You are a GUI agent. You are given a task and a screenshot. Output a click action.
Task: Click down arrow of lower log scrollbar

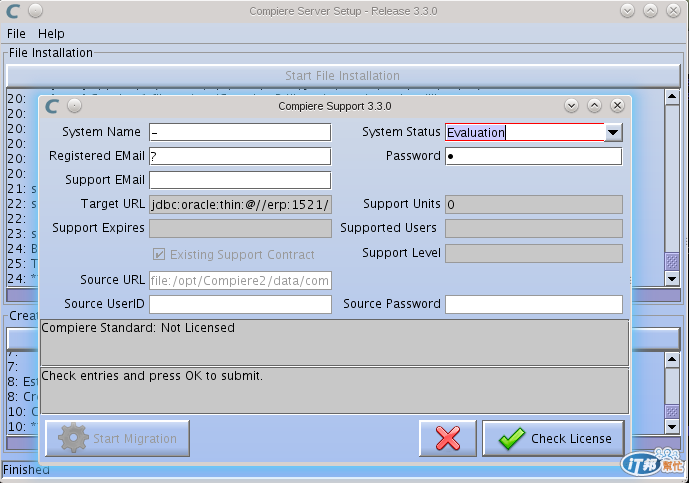click(672, 426)
